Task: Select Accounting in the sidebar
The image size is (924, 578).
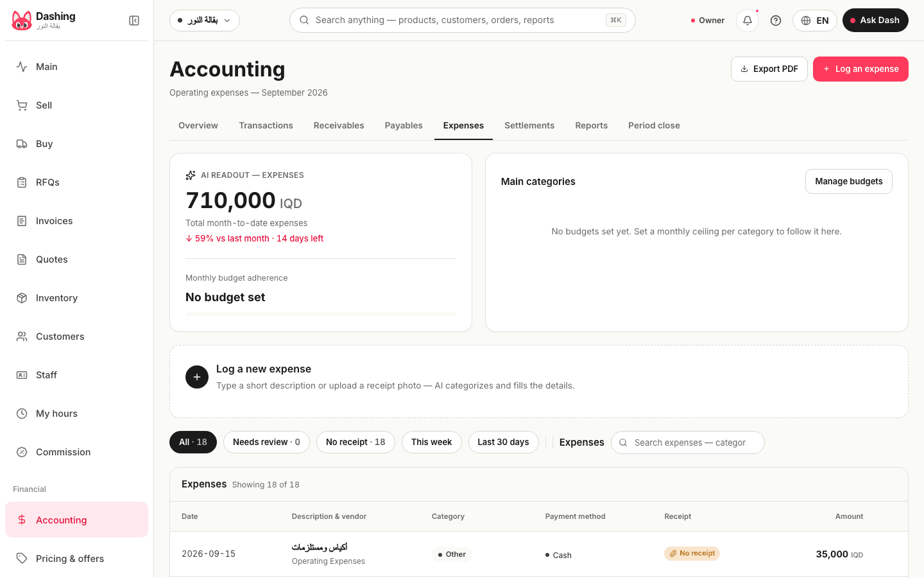Action: coord(76,520)
